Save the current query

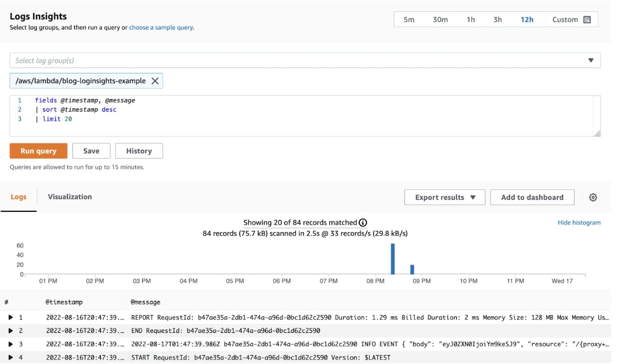tap(91, 151)
